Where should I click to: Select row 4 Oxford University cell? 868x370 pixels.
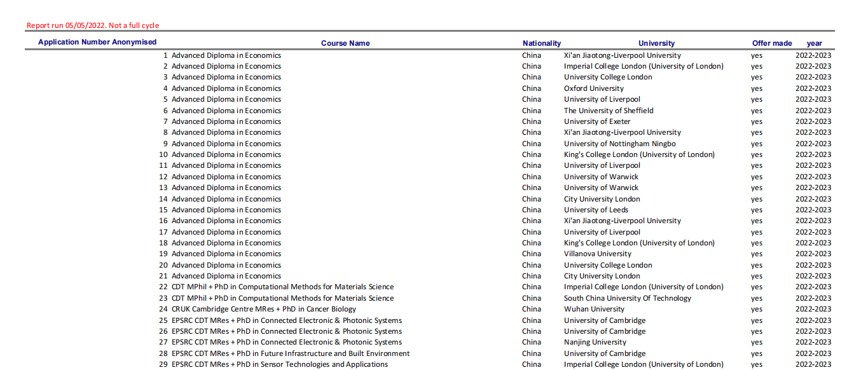click(x=594, y=88)
